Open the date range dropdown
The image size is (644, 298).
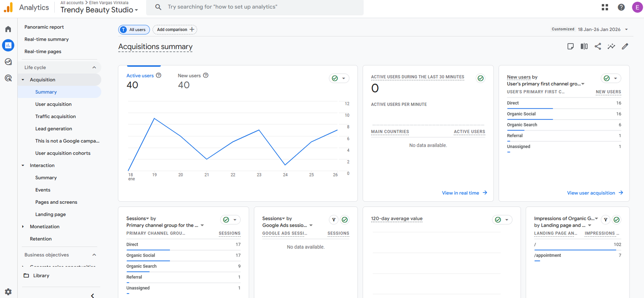[603, 29]
